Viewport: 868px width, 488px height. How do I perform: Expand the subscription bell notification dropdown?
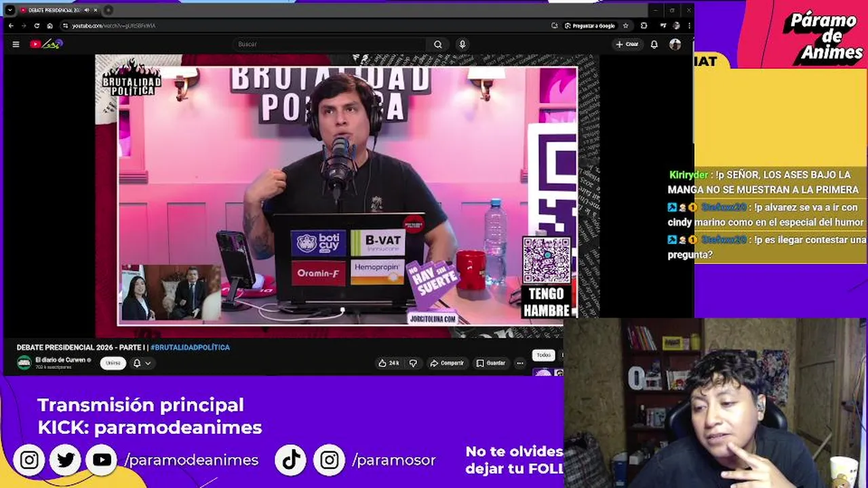pyautogui.click(x=142, y=363)
